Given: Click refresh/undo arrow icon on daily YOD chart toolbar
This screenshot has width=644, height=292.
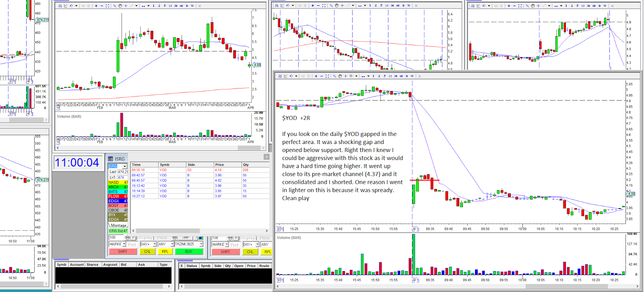Looking at the screenshot, I should pos(71,6).
